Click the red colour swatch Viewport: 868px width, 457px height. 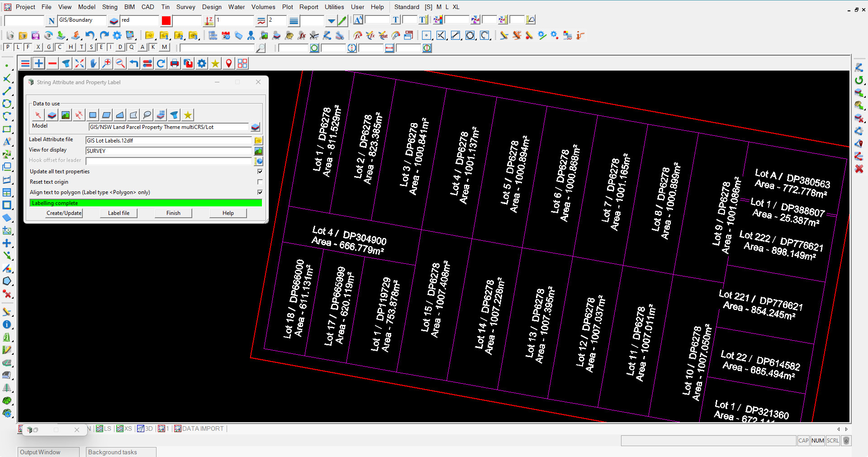pos(166,21)
